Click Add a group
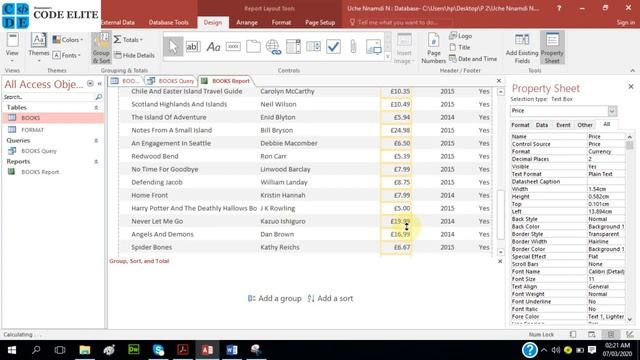This screenshot has width=640, height=360. (x=275, y=298)
